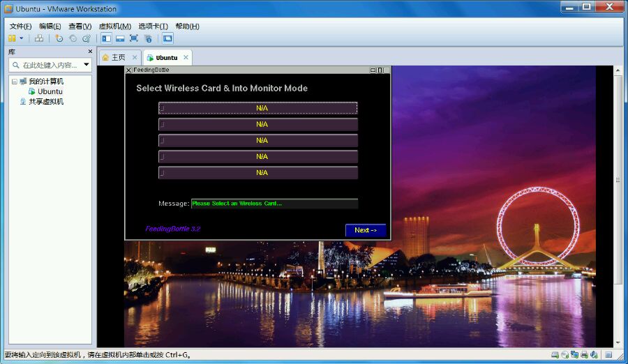Take a snapshot using the clock-plus icon

tap(59, 38)
